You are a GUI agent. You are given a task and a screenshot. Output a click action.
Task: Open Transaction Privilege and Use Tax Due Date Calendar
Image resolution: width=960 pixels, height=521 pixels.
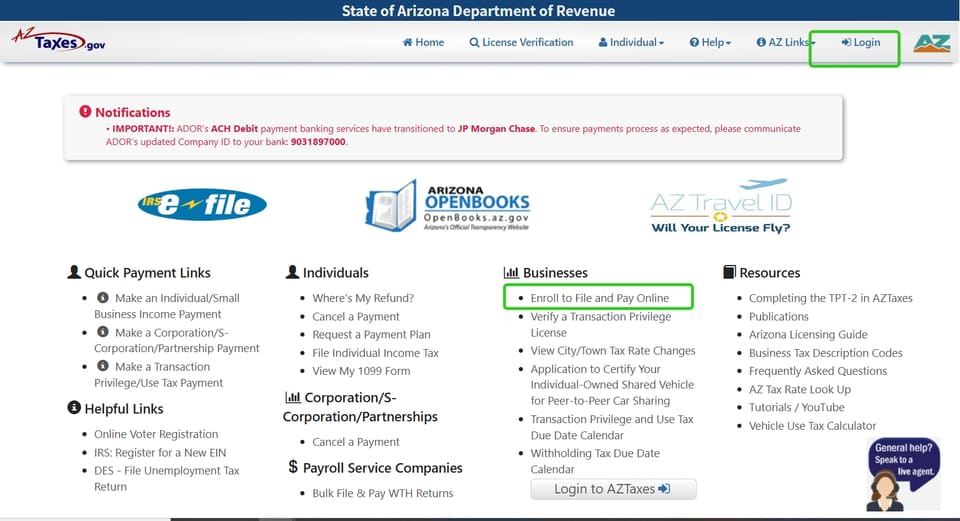[x=612, y=427]
